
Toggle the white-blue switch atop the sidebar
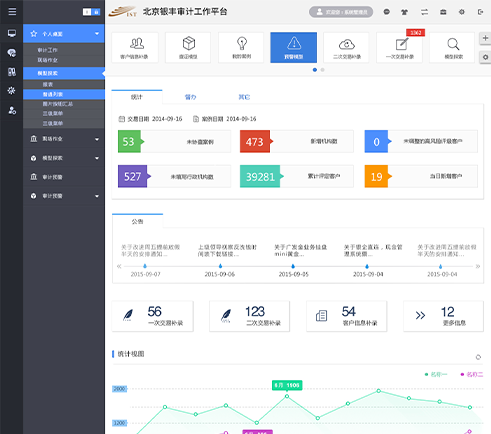pos(91,12)
